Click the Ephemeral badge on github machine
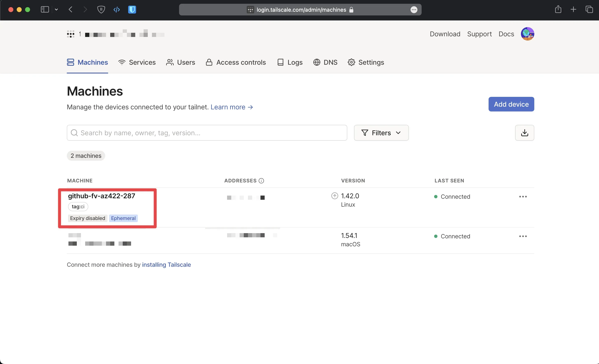The image size is (599, 364). pyautogui.click(x=123, y=218)
